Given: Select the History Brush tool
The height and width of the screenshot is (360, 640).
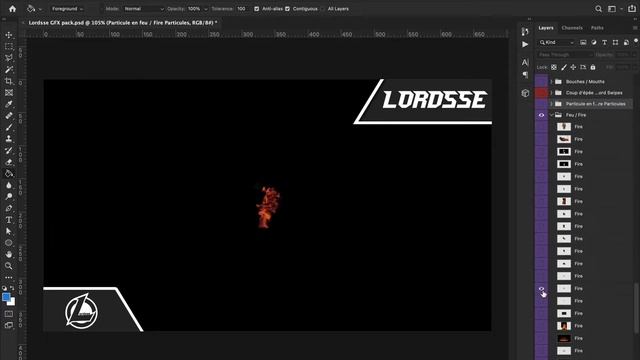Looking at the screenshot, I should click(9, 150).
